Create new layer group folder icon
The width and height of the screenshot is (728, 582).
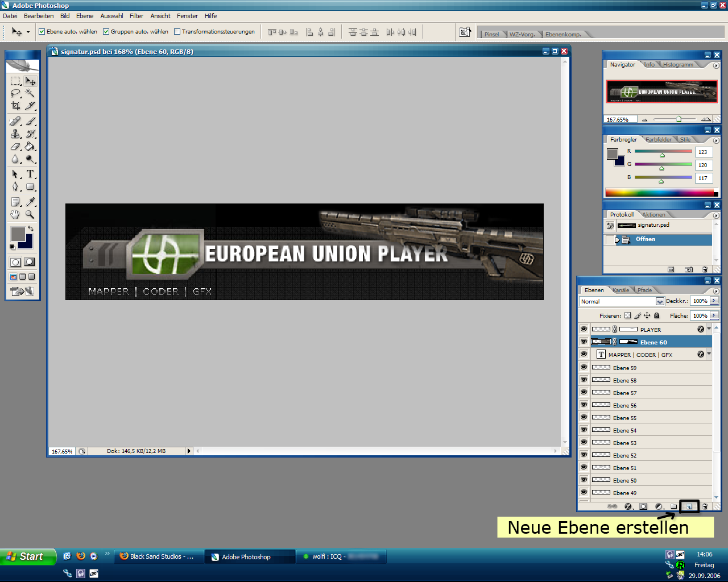[673, 506]
